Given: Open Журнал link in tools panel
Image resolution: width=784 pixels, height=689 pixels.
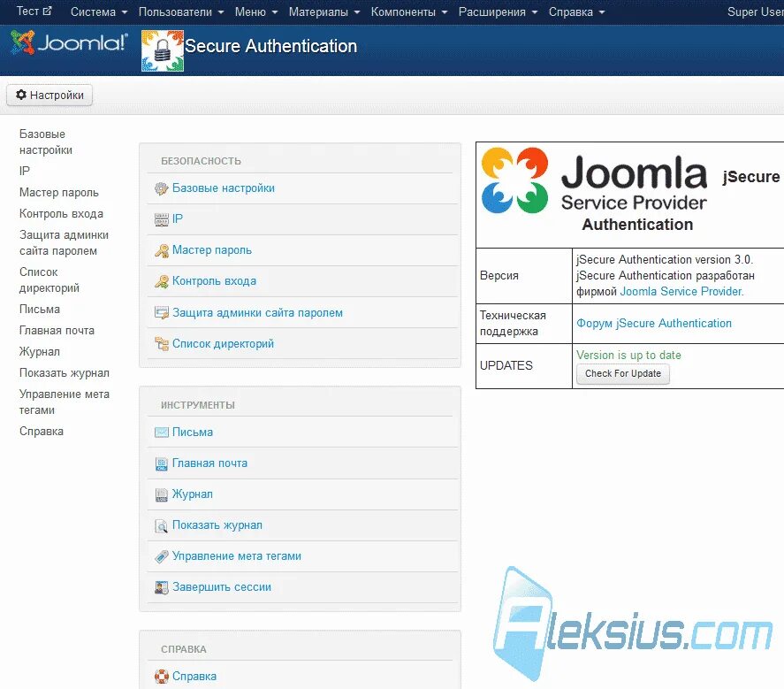Looking at the screenshot, I should (193, 494).
